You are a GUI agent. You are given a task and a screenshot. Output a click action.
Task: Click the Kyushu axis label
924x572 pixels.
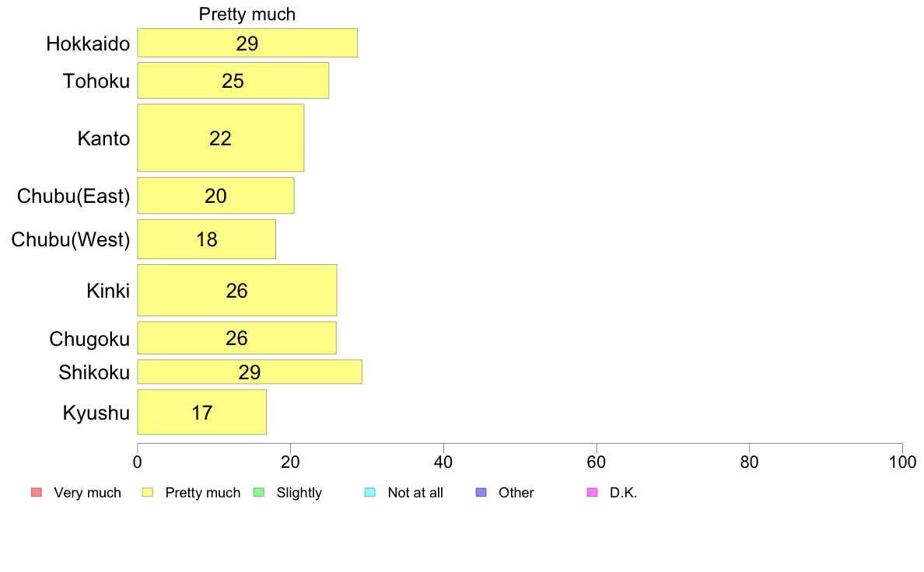(96, 413)
